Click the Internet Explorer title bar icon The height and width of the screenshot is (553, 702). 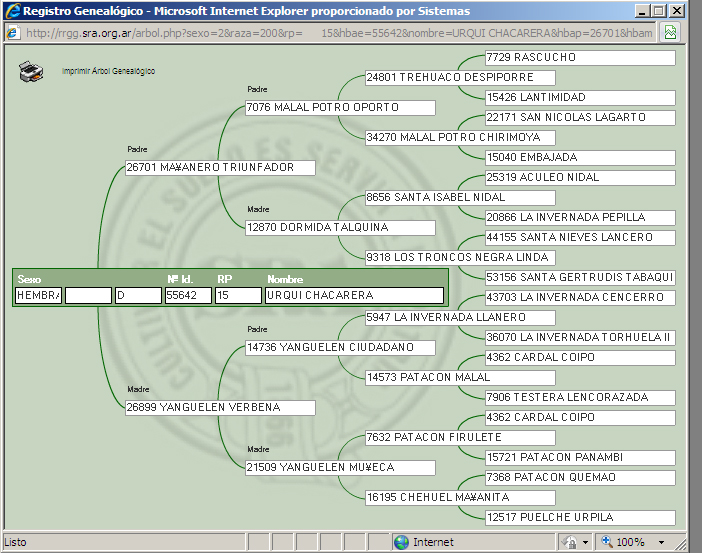click(x=11, y=10)
